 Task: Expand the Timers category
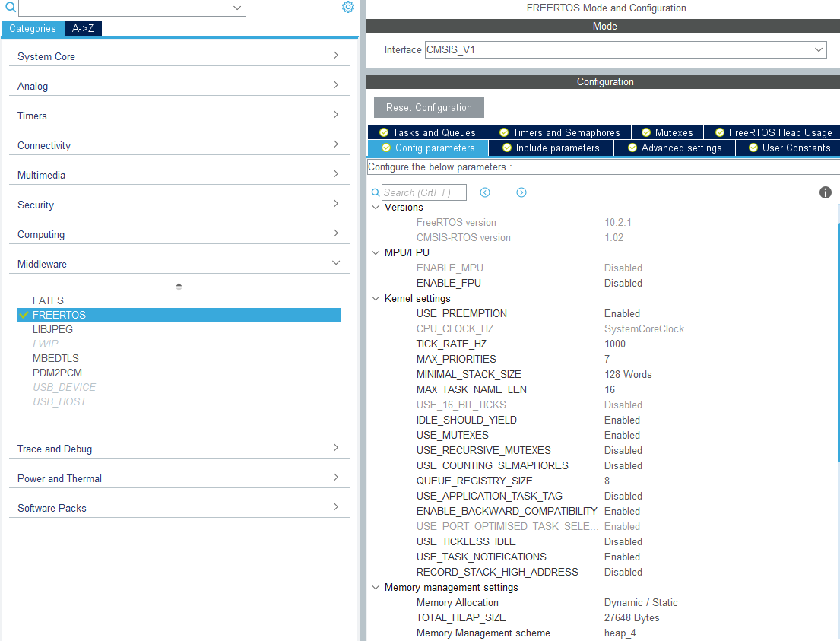click(179, 116)
